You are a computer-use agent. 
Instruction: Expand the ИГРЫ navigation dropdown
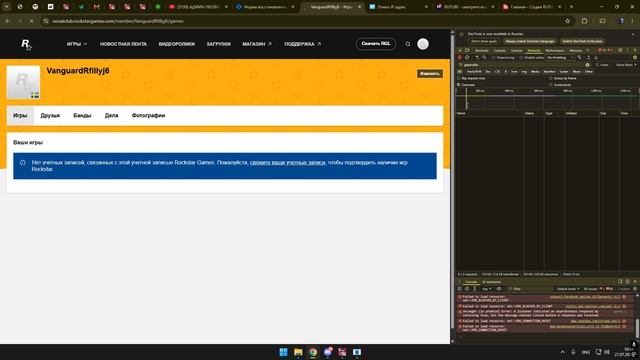coord(77,44)
